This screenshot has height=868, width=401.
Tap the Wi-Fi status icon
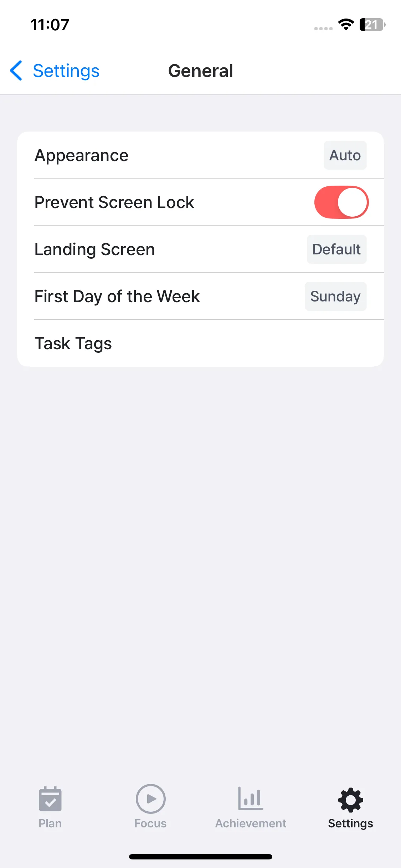click(x=346, y=25)
